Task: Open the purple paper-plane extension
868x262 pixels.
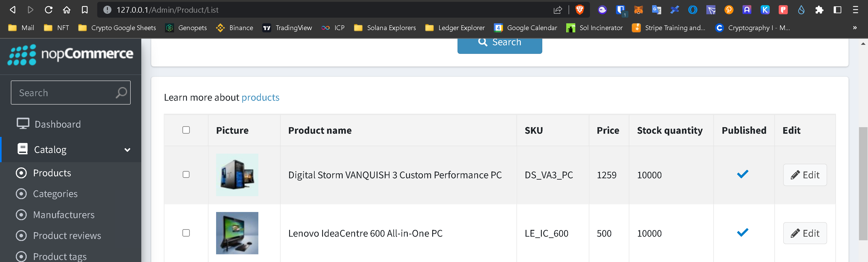Action: (711, 10)
